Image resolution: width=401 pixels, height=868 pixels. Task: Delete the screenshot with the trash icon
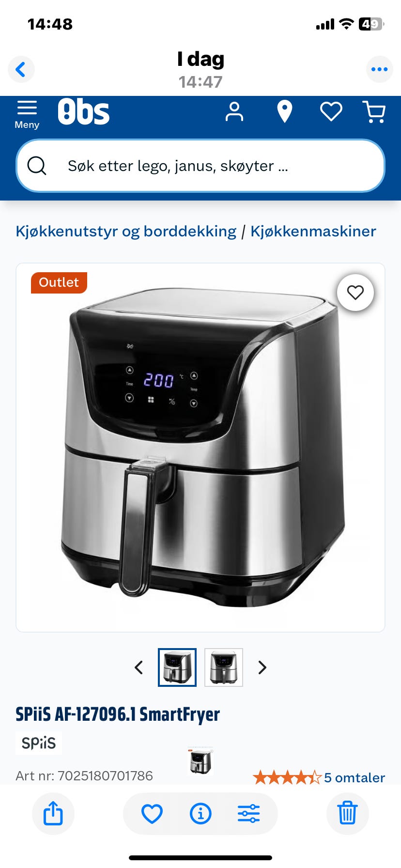coord(347,813)
